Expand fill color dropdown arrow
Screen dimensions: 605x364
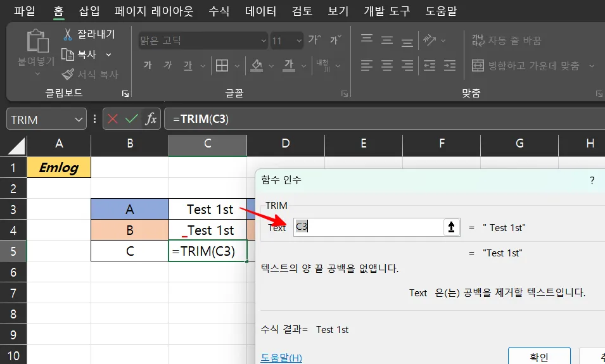coord(271,66)
